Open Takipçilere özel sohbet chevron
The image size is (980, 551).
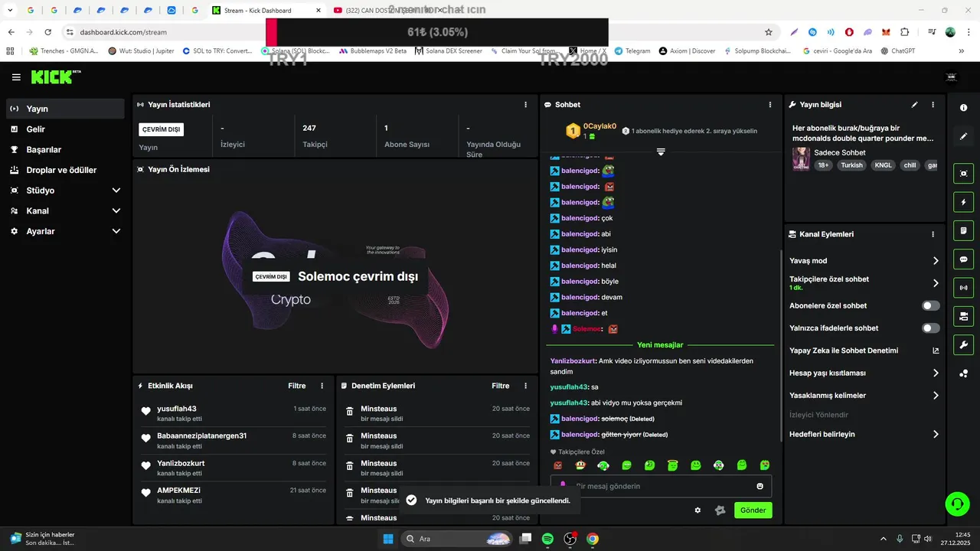pos(936,283)
